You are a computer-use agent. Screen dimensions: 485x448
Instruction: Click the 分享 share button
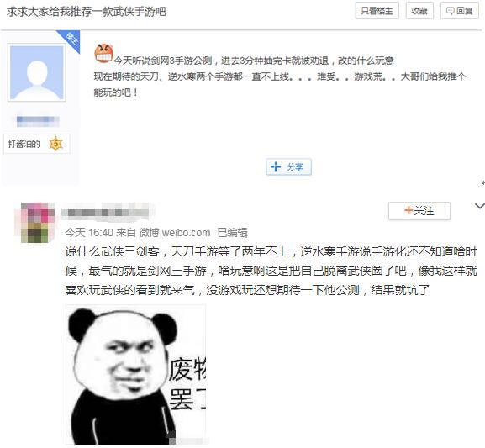(x=288, y=166)
